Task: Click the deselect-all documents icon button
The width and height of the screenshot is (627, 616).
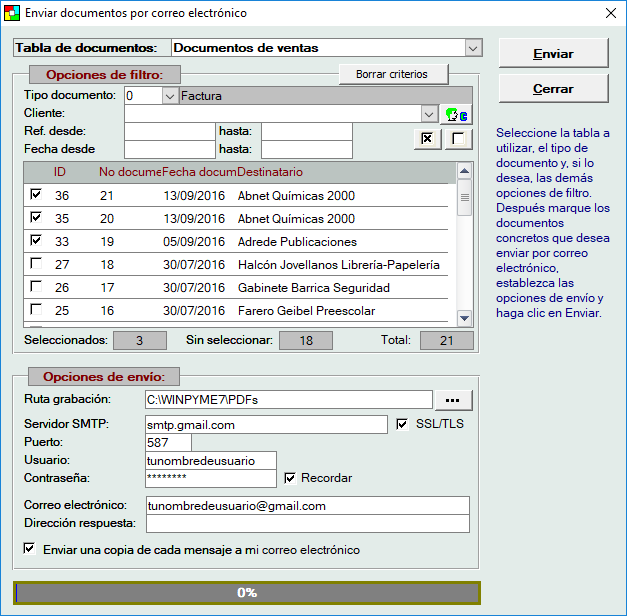Action: pos(457,139)
